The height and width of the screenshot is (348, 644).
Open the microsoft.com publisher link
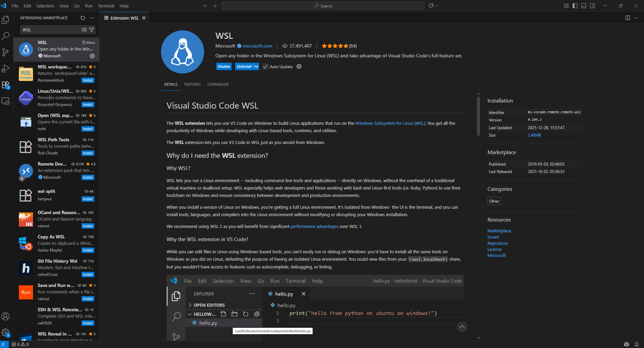pos(257,46)
